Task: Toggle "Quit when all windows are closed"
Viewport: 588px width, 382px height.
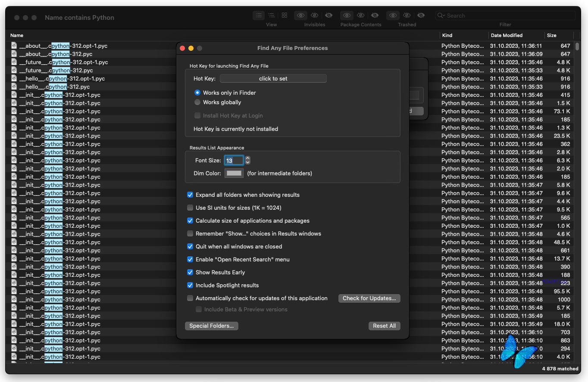Action: coord(190,246)
